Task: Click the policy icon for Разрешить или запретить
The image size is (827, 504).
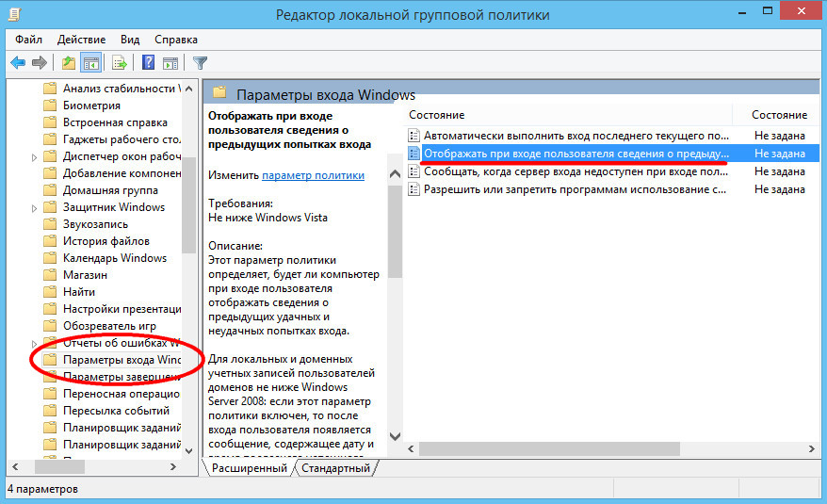Action: tap(414, 189)
